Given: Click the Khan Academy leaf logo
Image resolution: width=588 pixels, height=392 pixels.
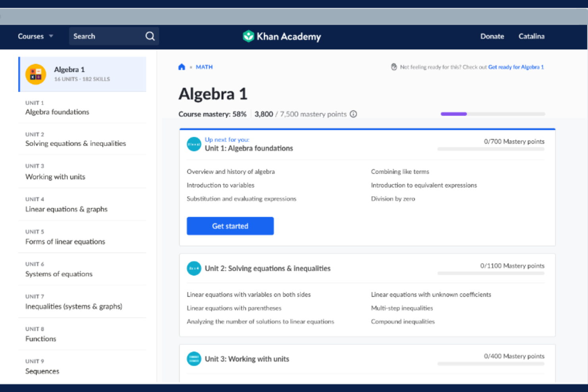Looking at the screenshot, I should (248, 36).
